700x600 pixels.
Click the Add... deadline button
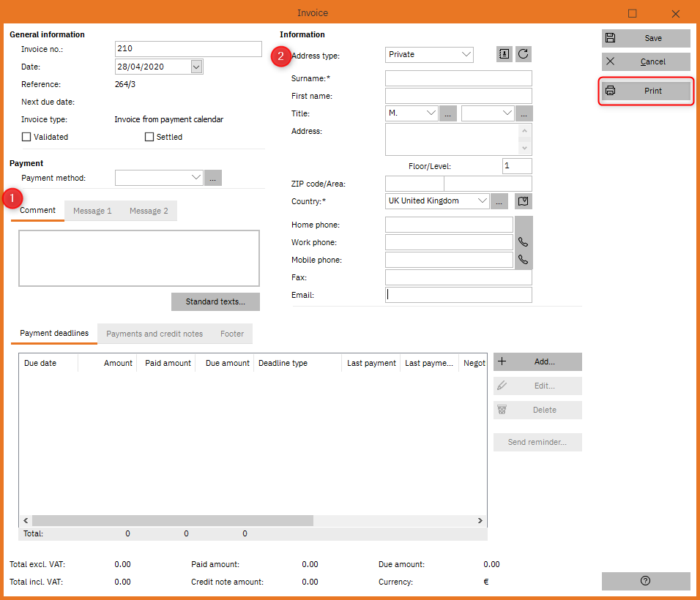coord(537,361)
